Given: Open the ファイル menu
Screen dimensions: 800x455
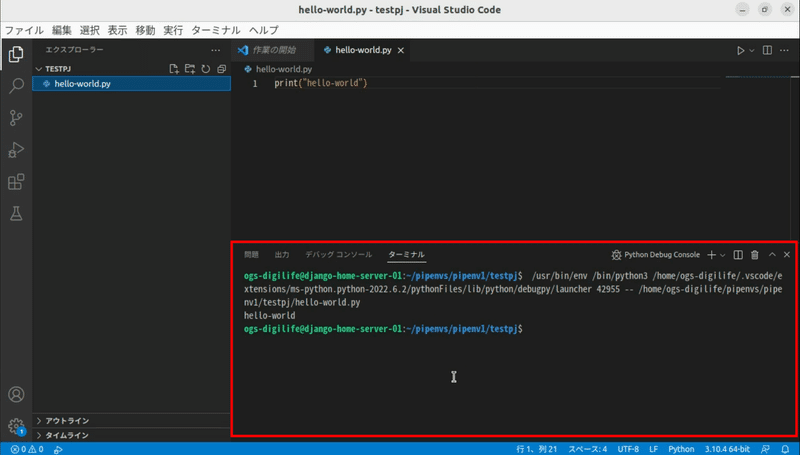Looking at the screenshot, I should 24,30.
